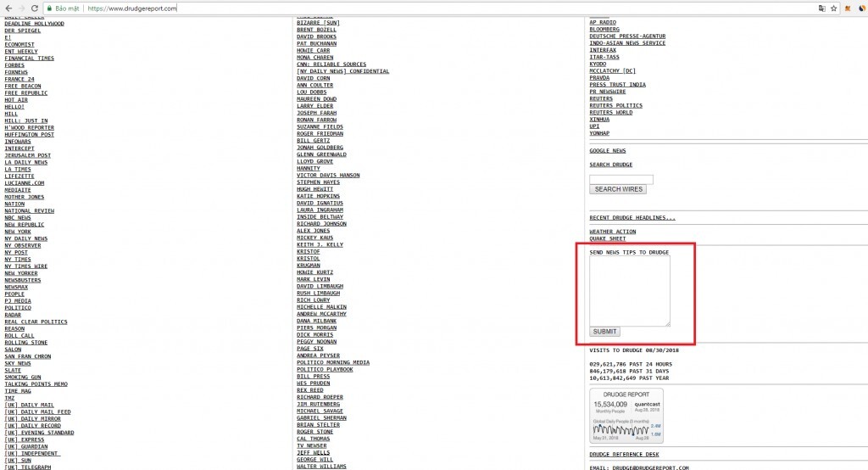Click the green padlock security icon
Image resolution: width=868 pixels, height=470 pixels.
(51, 8)
